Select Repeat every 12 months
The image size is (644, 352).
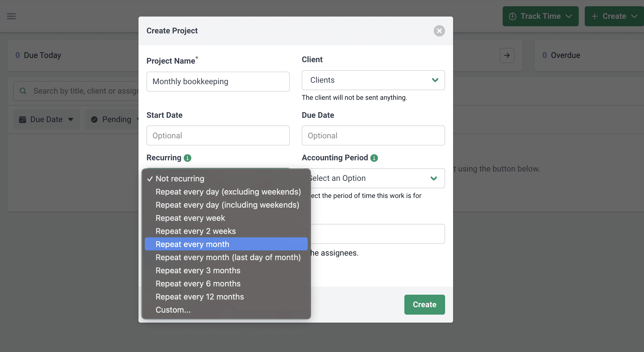226,297
